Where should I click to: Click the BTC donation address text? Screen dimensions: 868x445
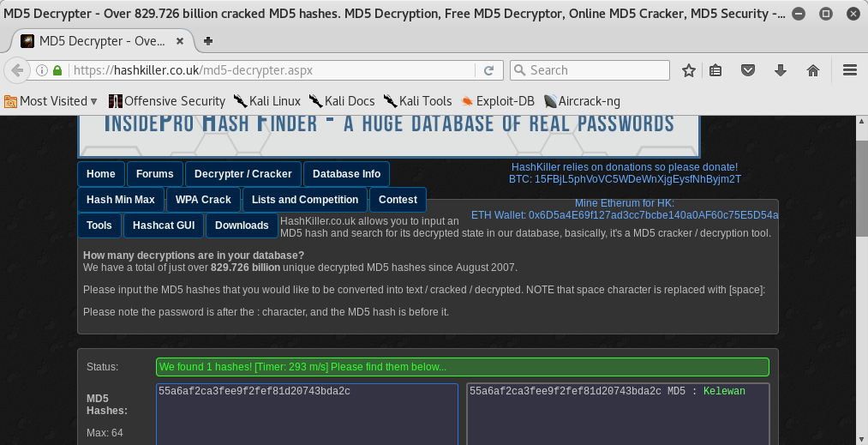tap(625, 179)
